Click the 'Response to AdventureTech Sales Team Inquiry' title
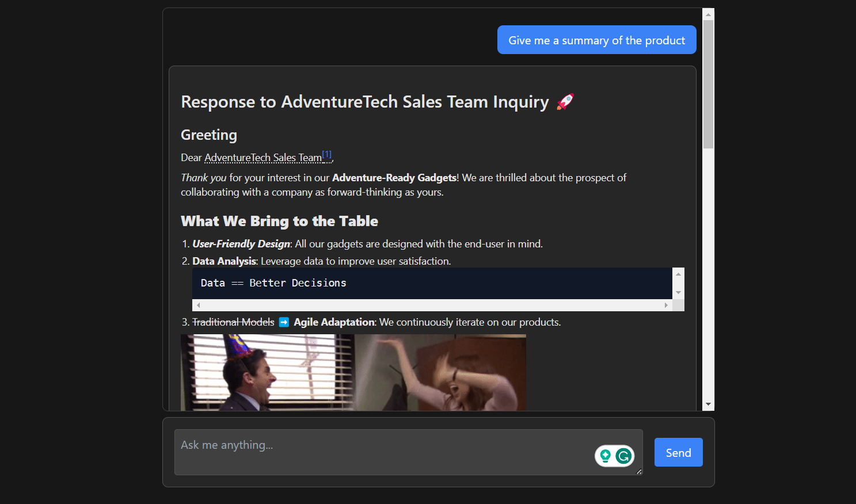Screen dimensions: 856x504 (365, 102)
